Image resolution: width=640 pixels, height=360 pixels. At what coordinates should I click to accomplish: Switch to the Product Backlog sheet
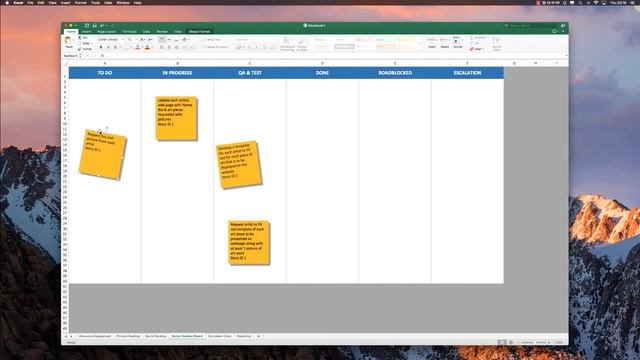tap(128, 336)
